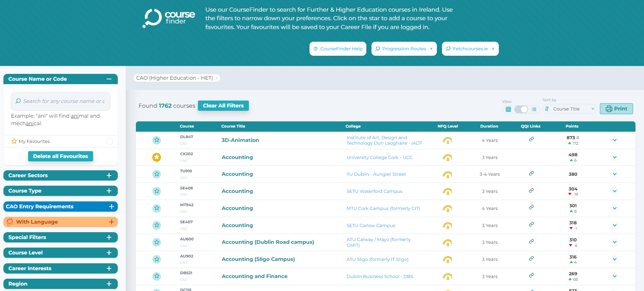Click the College column header
Image resolution: width=644 pixels, height=291 pixels.
click(x=353, y=126)
